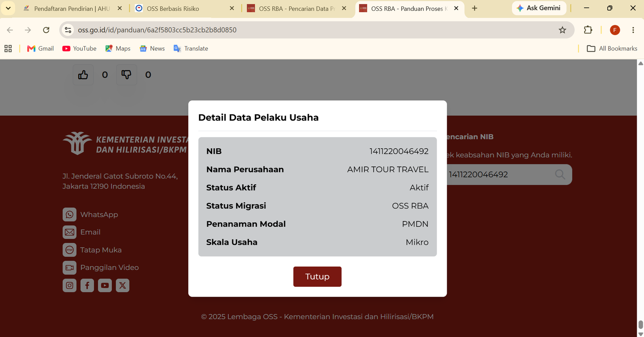The image size is (644, 337).
Task: Open a new browser tab
Action: pyautogui.click(x=475, y=8)
